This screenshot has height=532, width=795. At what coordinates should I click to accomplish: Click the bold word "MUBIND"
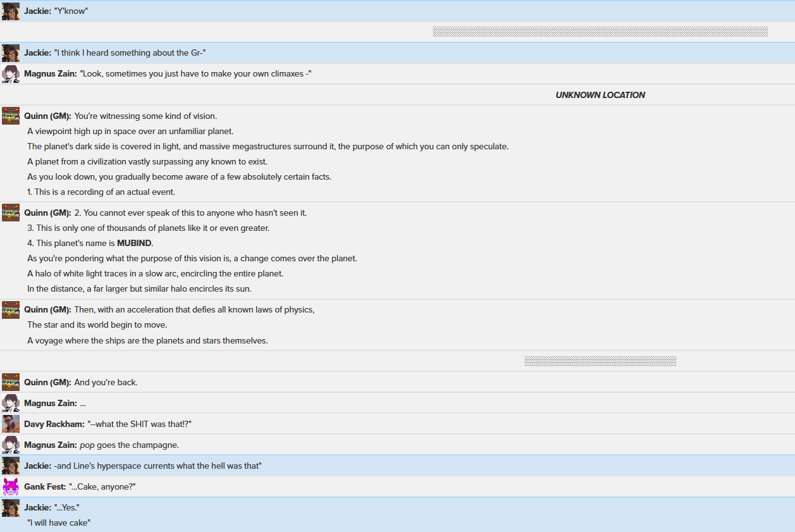point(135,243)
